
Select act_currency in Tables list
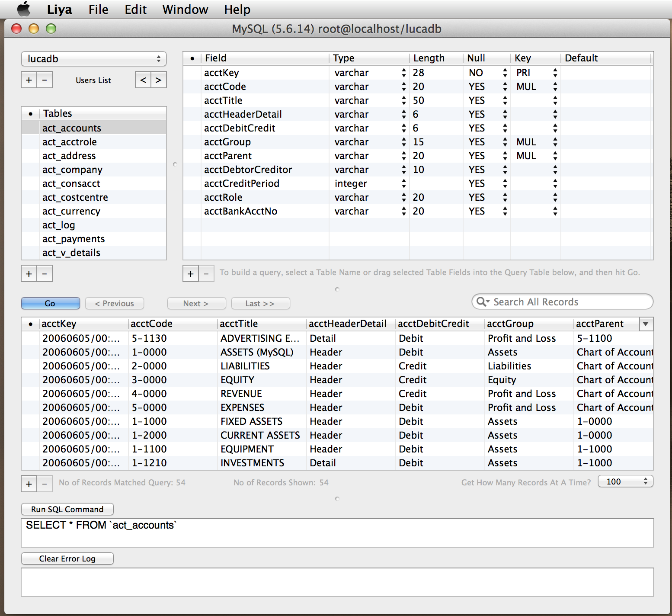point(71,211)
